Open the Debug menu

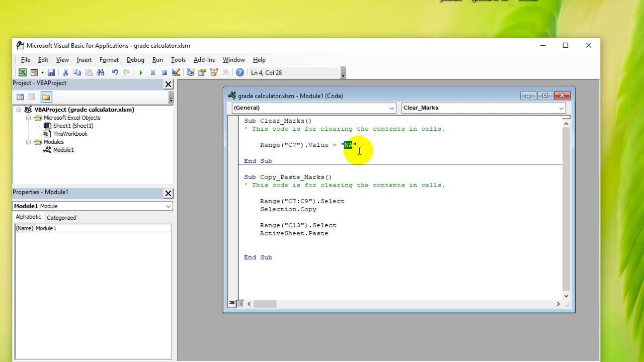(135, 60)
